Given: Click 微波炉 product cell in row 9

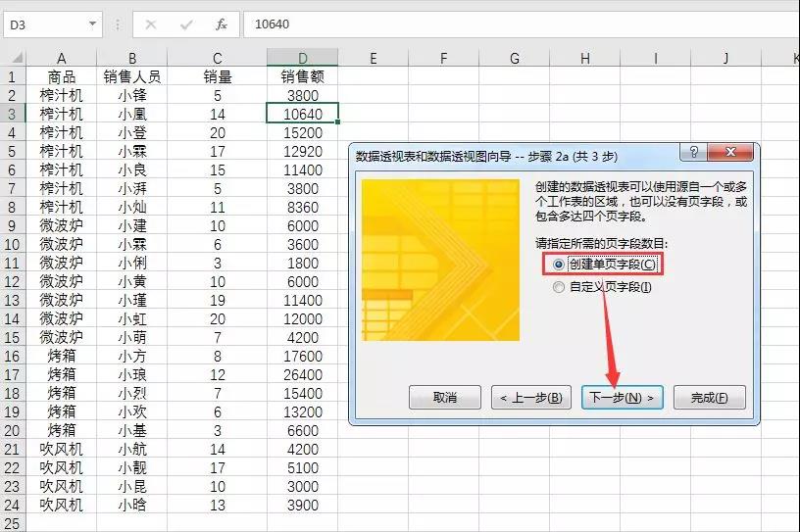Looking at the screenshot, I should tap(61, 225).
